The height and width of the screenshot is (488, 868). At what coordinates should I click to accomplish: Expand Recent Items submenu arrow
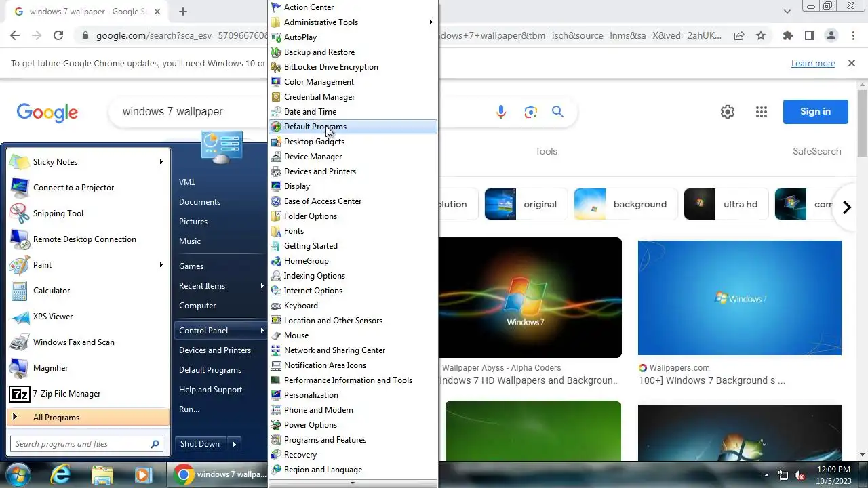[x=262, y=286]
